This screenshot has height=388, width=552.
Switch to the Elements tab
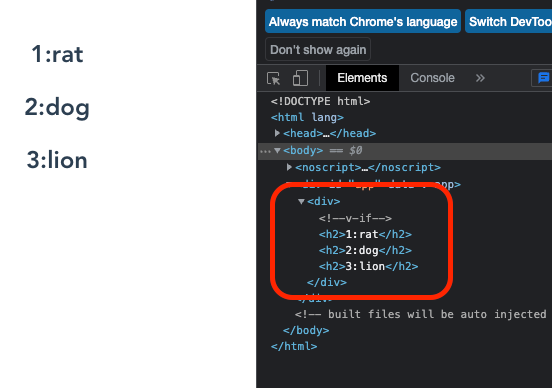coord(362,78)
